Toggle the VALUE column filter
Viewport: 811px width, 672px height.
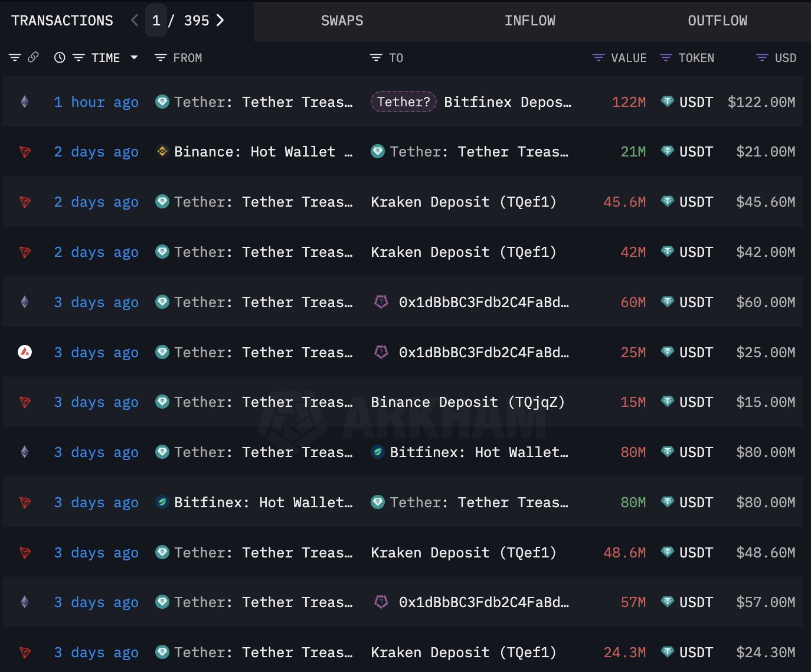tap(599, 58)
